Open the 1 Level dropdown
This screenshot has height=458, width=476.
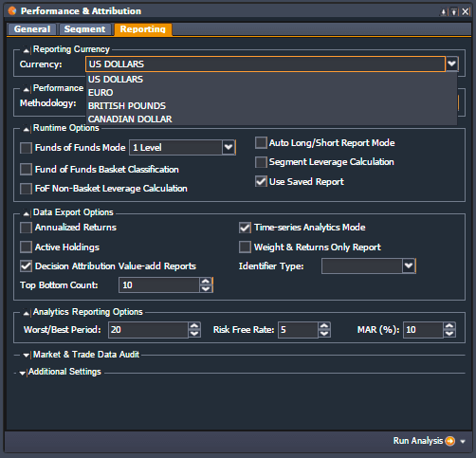(x=229, y=147)
